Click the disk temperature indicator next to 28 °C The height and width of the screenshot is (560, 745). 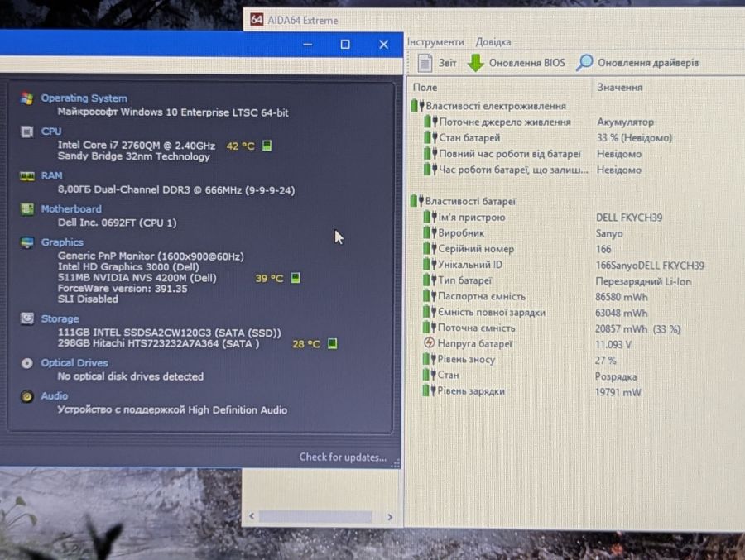333,343
